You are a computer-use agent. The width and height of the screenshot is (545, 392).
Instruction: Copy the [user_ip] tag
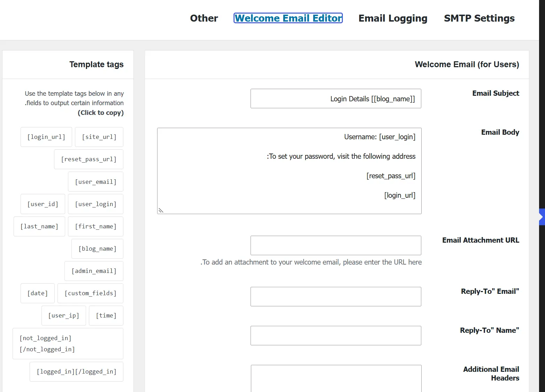click(64, 315)
